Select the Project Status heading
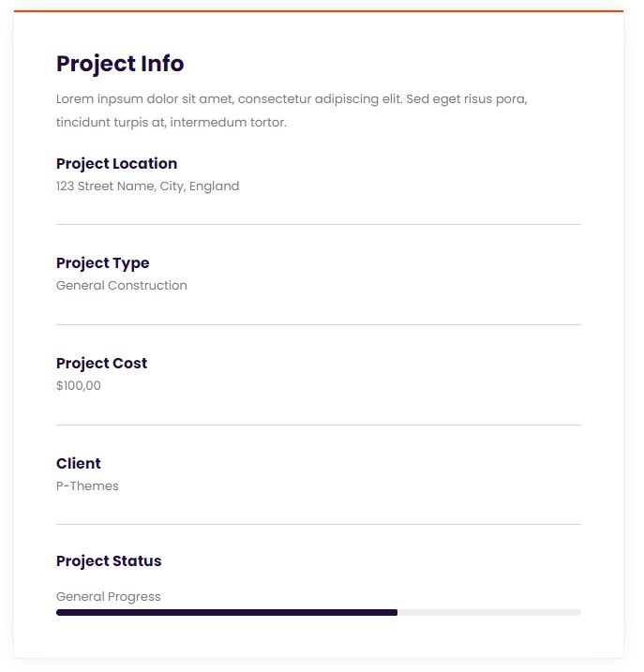This screenshot has width=644, height=672. [109, 560]
